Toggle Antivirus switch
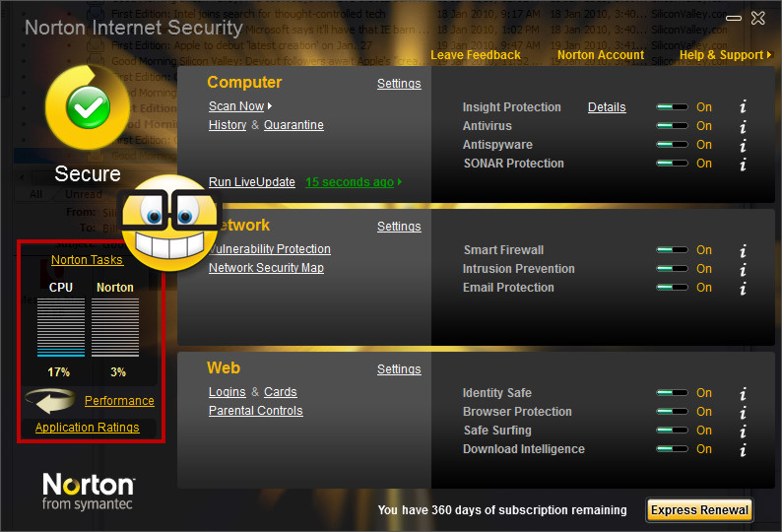Screen dimensions: 782x532 (x=672, y=126)
